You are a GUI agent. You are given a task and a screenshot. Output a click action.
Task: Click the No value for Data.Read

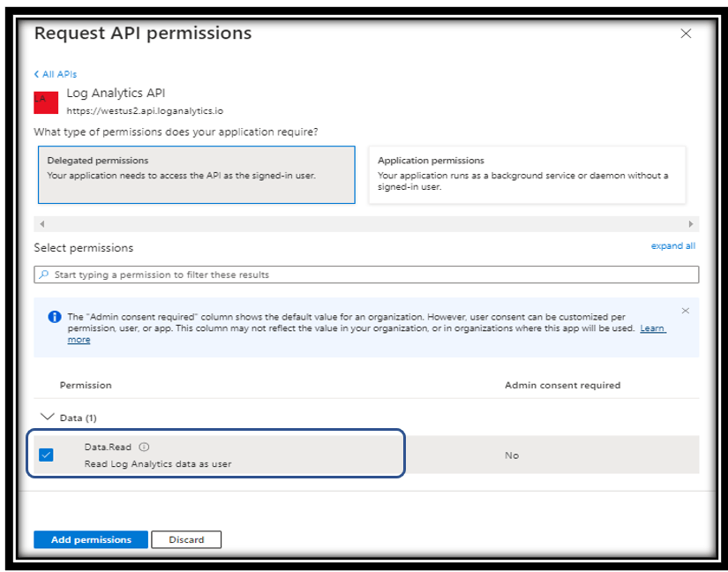click(x=512, y=455)
